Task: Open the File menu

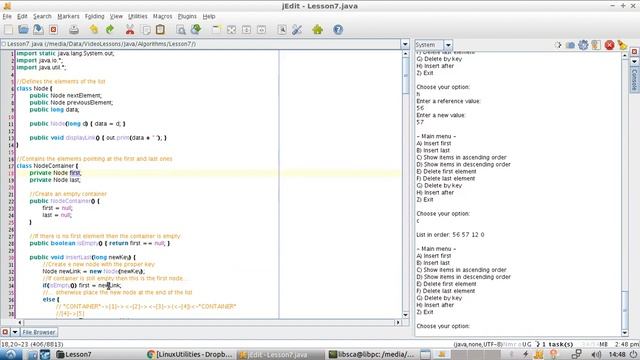Action: 7,16
